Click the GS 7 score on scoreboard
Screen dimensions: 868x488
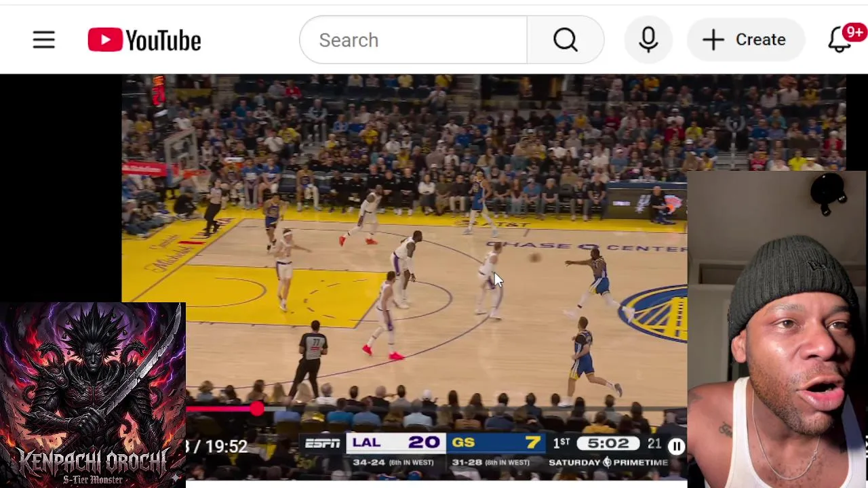496,443
